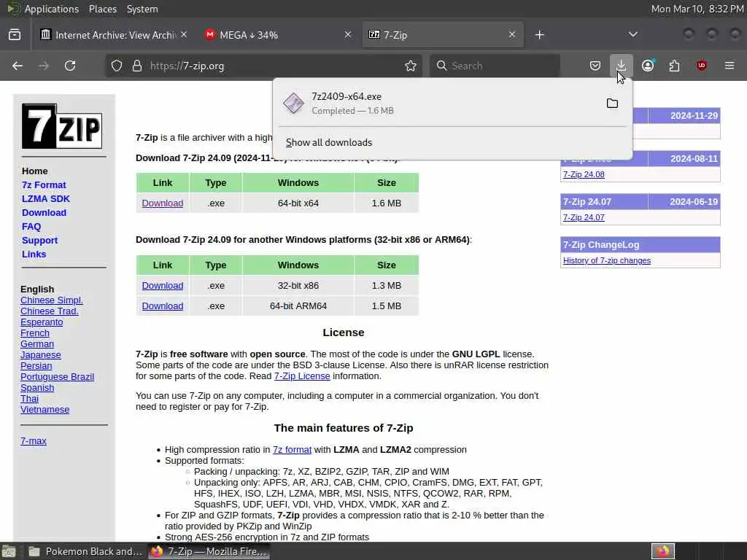Click the show desktop icon in bottom panel
The image size is (747, 560).
pyautogui.click(x=9, y=551)
